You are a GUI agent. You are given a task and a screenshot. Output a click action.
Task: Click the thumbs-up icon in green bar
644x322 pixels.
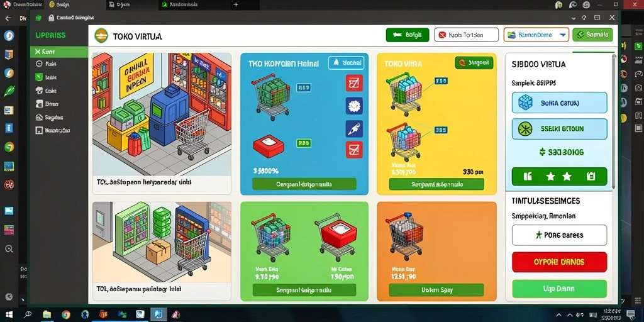[x=528, y=177]
